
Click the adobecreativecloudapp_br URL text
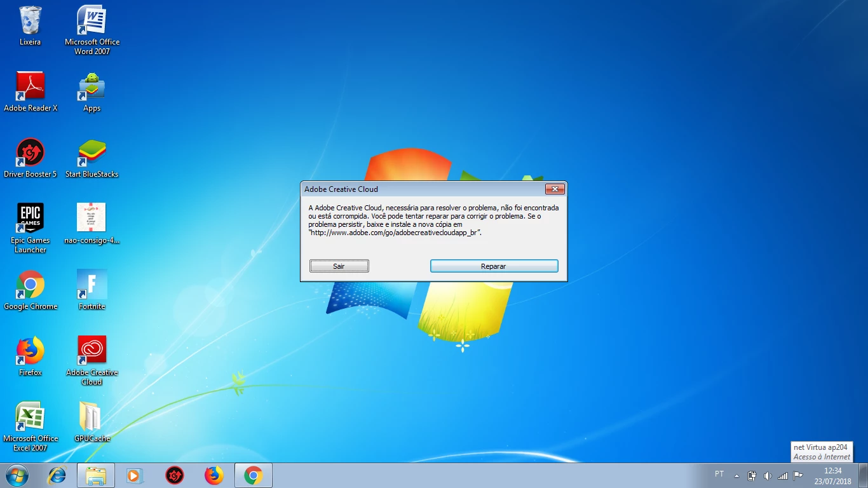395,233
